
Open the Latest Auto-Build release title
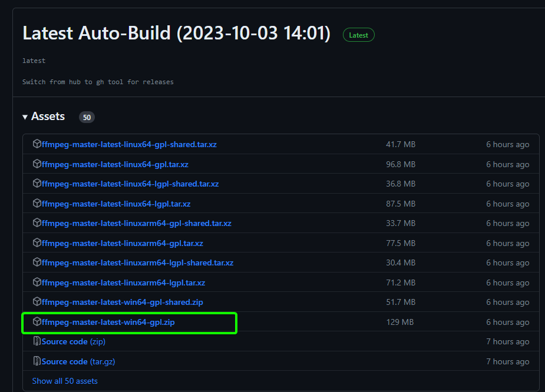point(176,33)
